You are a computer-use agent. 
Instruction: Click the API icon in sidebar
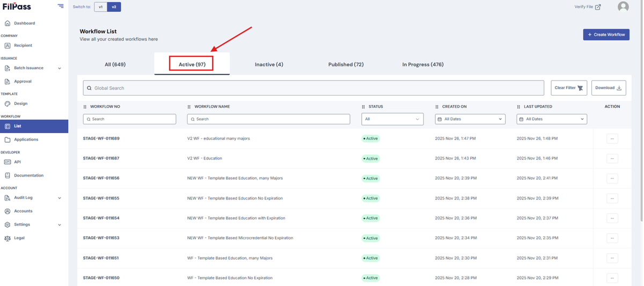click(x=8, y=162)
